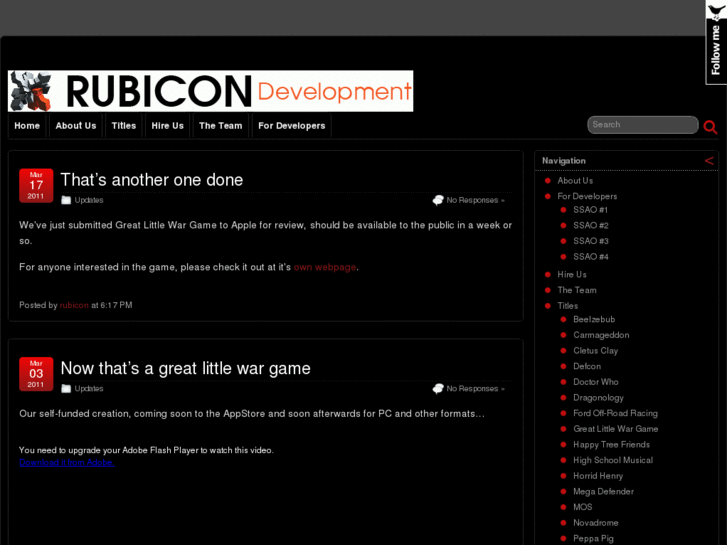Viewport: 727px width, 545px height.
Task: Select Titles in the top menu
Action: pos(124,126)
